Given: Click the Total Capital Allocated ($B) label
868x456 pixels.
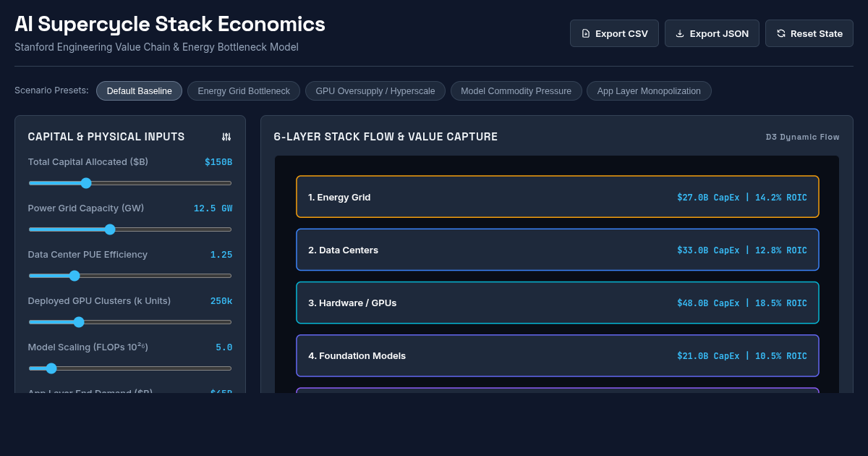Looking at the screenshot, I should (x=88, y=162).
